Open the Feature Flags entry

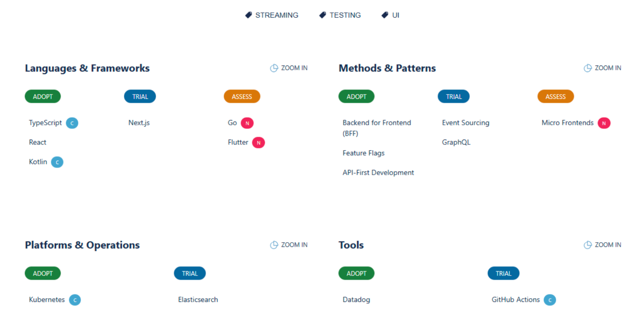pyautogui.click(x=363, y=153)
